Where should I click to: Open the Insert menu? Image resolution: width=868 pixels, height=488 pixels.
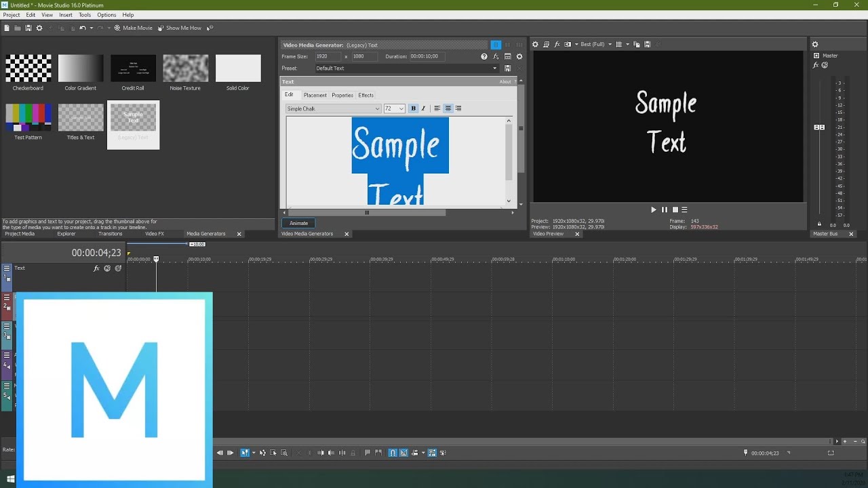tap(66, 14)
